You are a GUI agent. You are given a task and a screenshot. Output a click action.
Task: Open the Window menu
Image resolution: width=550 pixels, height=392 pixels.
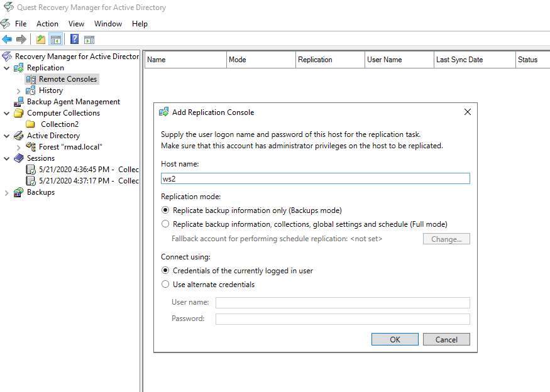point(107,23)
